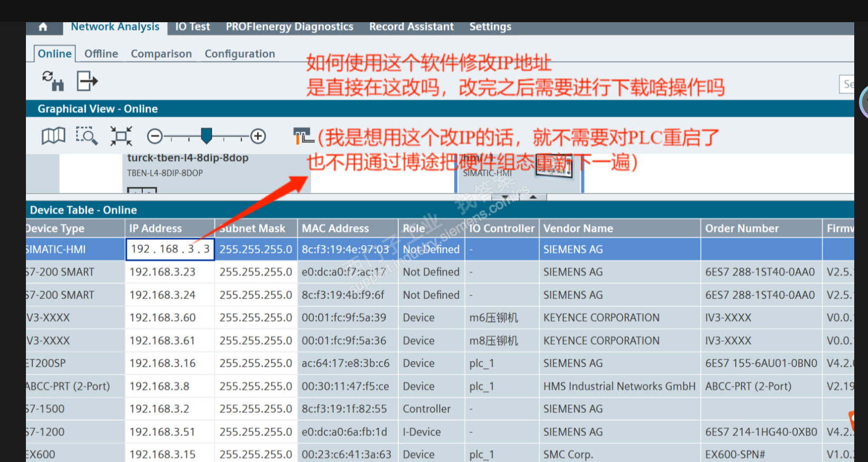Image resolution: width=868 pixels, height=462 pixels.
Task: Click the IP cell 192.168.3.2
Action: (x=170, y=409)
